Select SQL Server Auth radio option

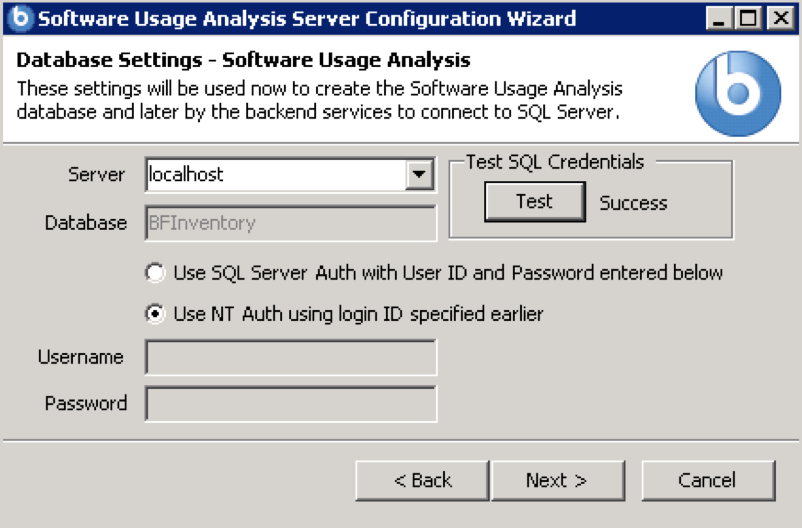click(155, 272)
